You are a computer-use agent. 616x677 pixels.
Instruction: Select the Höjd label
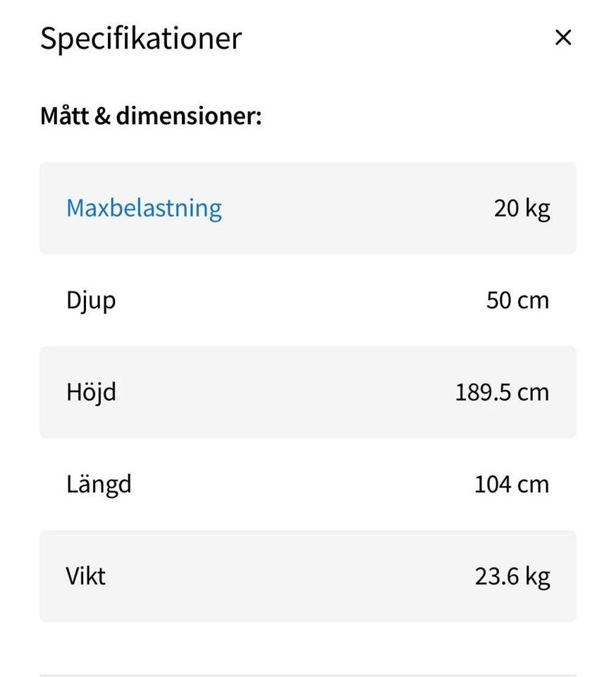(x=91, y=392)
